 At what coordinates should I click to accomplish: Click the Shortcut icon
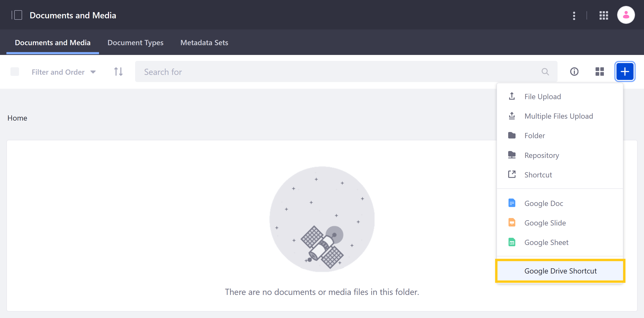(512, 174)
